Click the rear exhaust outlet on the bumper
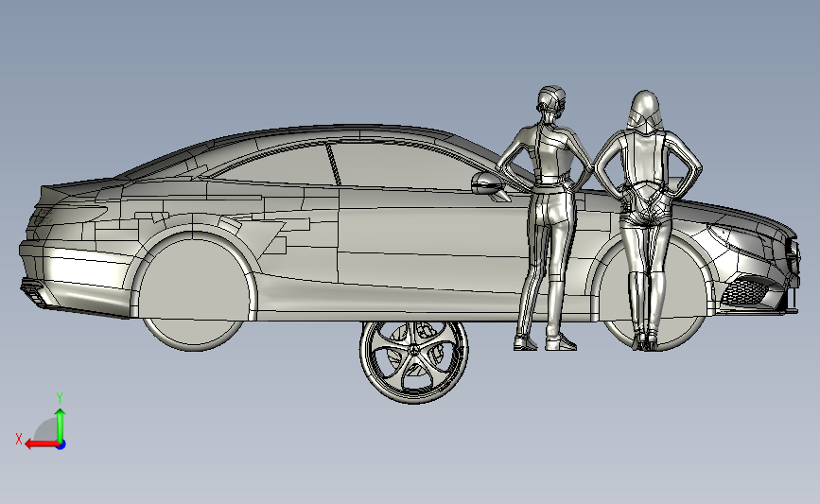The image size is (820, 504). [x=34, y=294]
